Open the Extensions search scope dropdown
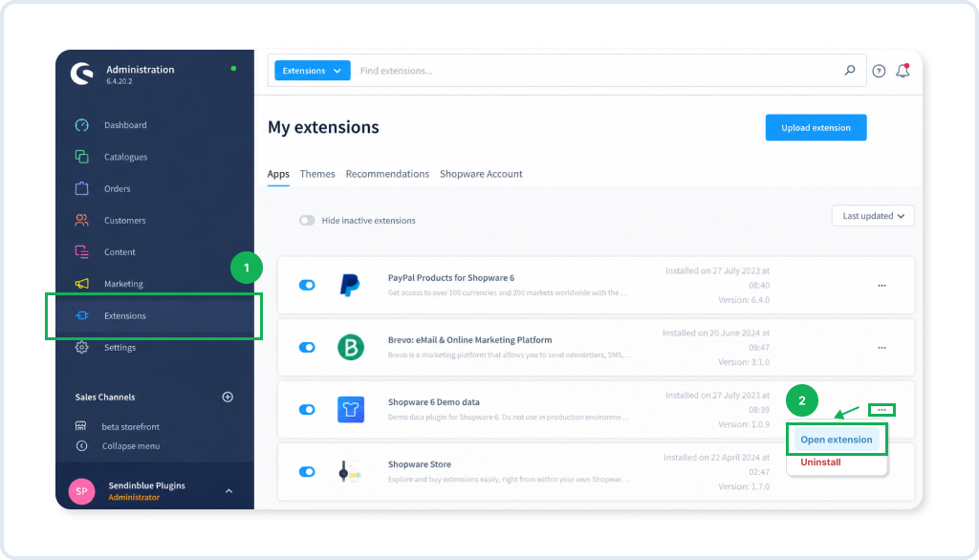 pos(313,71)
